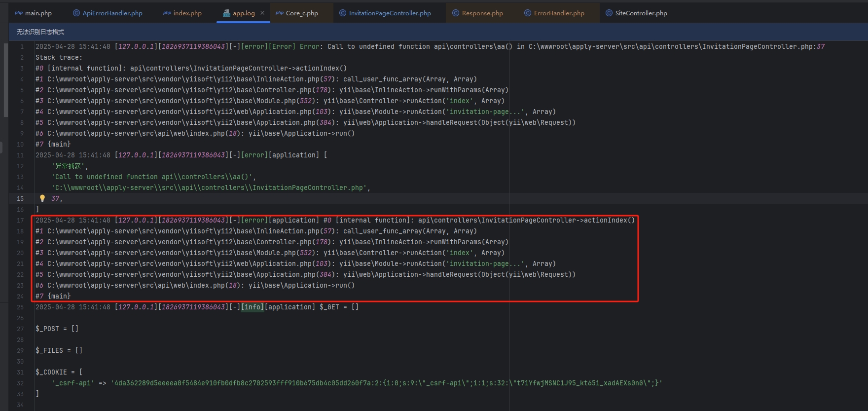This screenshot has height=411, width=868.
Task: Open the index.php editor tab
Action: (187, 13)
